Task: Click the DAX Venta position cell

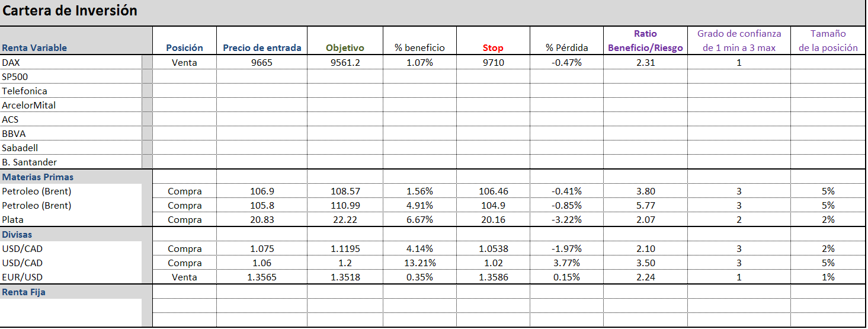Action: coord(184,62)
